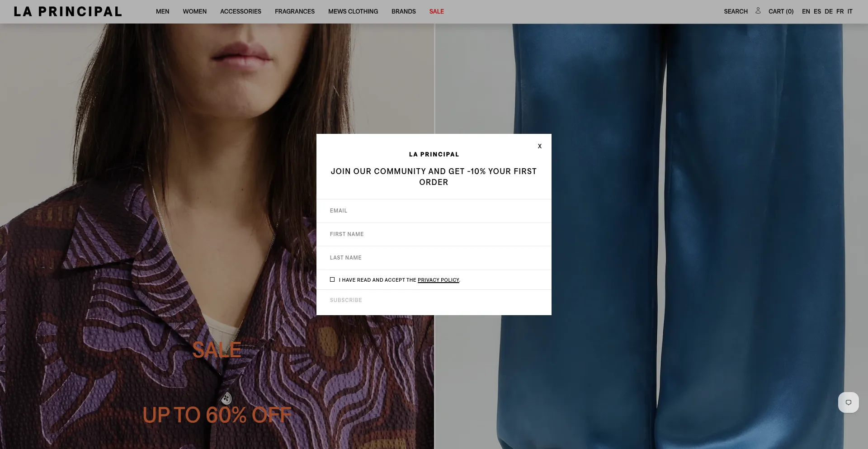Click the 'UP TO 60% OFF' banner text
Screen dimensions: 868x449
(x=217, y=415)
